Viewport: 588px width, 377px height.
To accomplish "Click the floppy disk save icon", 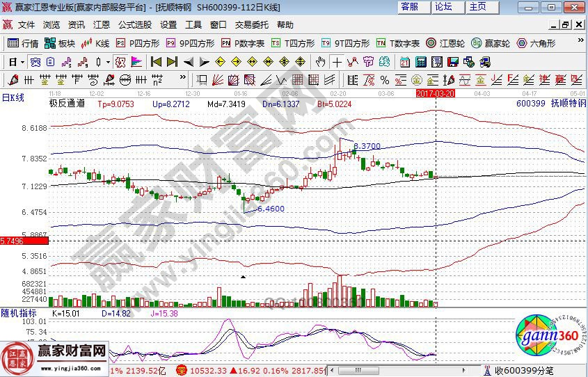I will [x=452, y=61].
